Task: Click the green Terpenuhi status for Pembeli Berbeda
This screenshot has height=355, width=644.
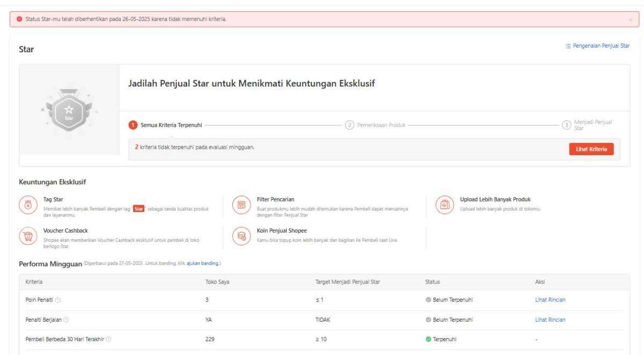Action: coord(442,340)
